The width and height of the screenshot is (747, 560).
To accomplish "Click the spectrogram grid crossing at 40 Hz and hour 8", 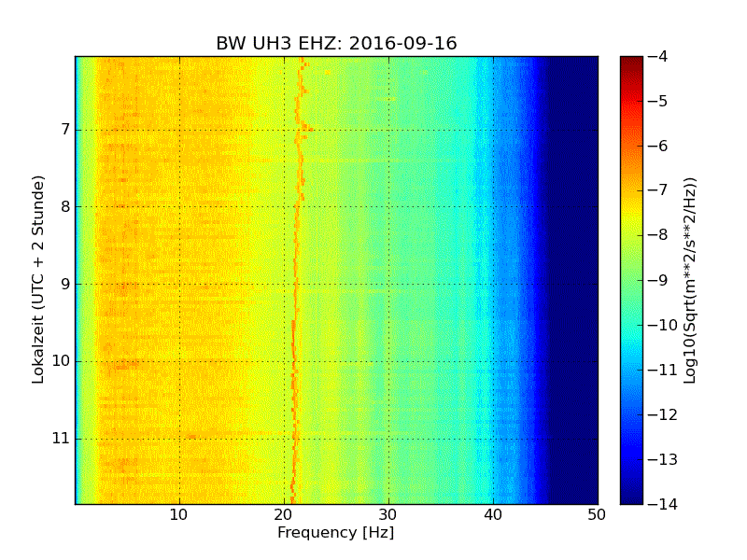I will (x=494, y=207).
